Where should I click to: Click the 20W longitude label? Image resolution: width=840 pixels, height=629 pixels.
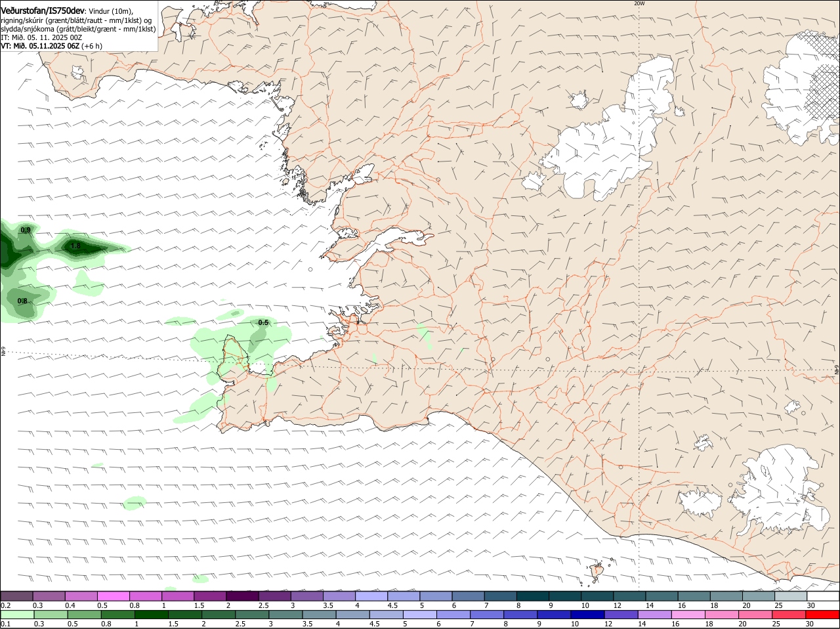pyautogui.click(x=639, y=3)
